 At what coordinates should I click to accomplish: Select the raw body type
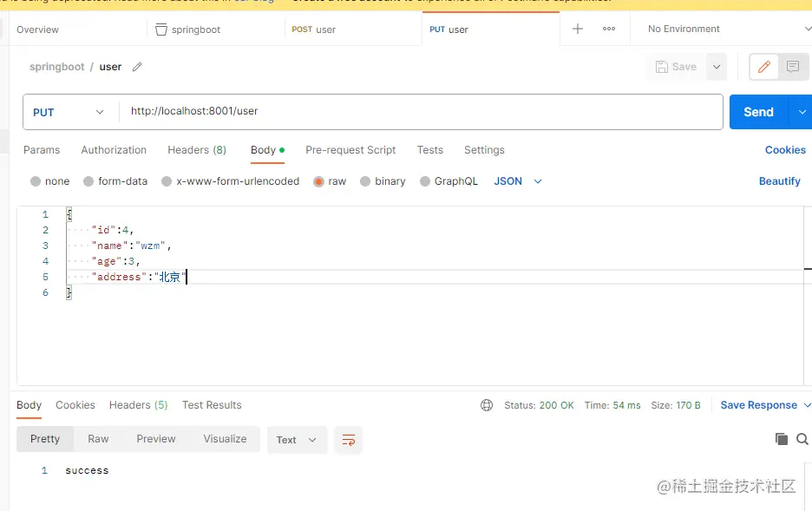coord(330,181)
